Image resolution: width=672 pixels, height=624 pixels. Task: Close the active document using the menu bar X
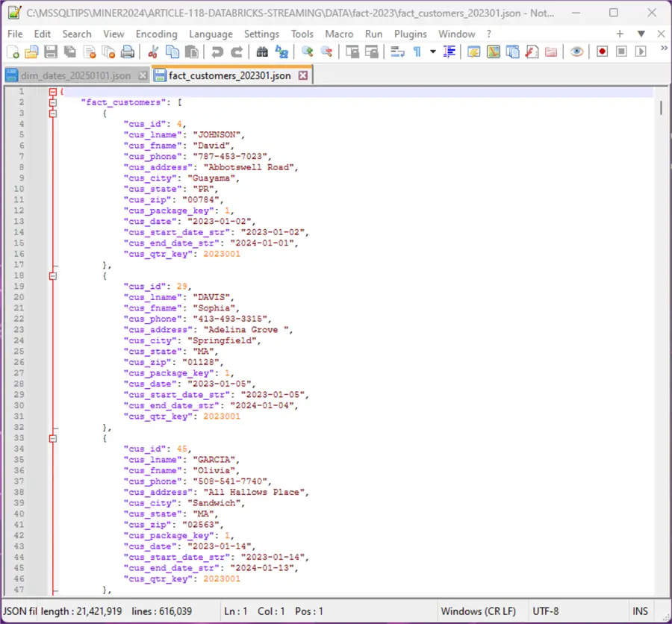(661, 34)
